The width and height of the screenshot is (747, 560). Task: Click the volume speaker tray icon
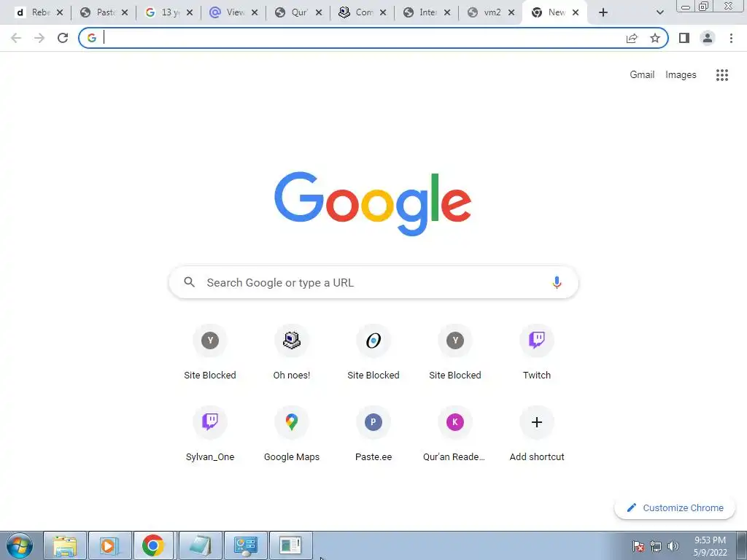[x=673, y=546]
